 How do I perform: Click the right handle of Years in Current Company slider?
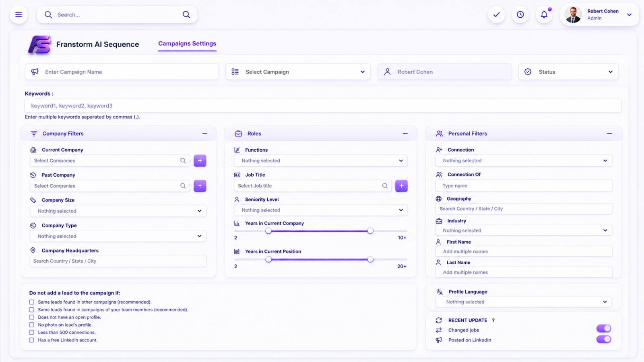click(x=370, y=231)
